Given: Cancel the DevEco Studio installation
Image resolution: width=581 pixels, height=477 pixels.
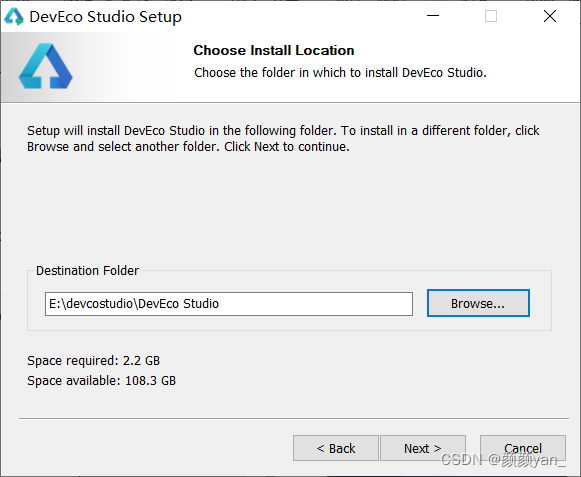Looking at the screenshot, I should [523, 448].
